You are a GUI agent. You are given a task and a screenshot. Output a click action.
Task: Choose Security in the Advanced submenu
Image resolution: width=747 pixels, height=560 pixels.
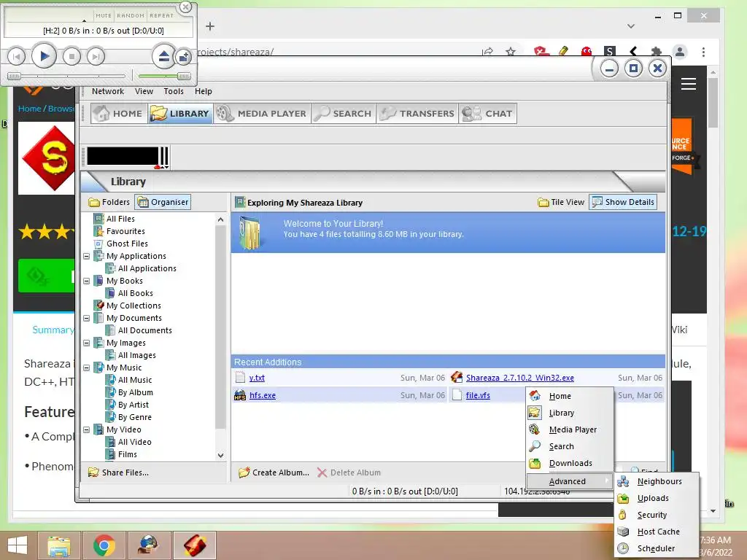point(657,515)
